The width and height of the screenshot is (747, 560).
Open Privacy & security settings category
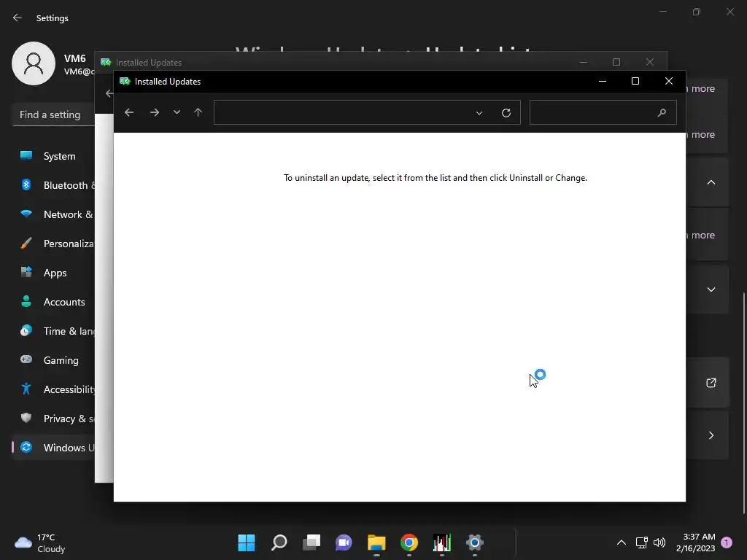tap(53, 419)
